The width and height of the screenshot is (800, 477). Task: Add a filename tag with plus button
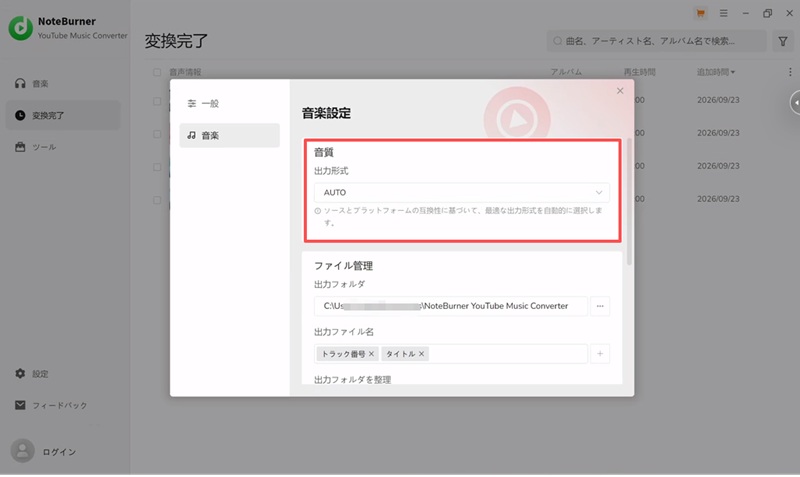point(600,354)
